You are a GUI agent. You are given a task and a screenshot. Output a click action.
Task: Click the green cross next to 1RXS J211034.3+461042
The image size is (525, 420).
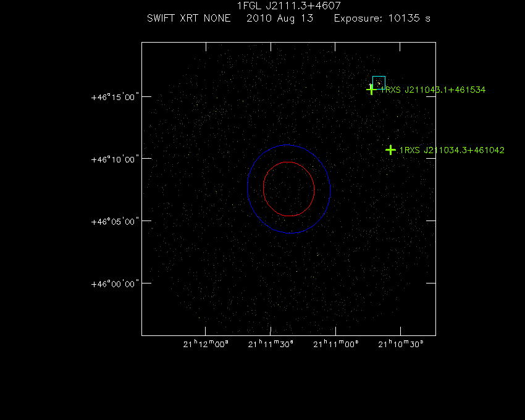point(390,150)
